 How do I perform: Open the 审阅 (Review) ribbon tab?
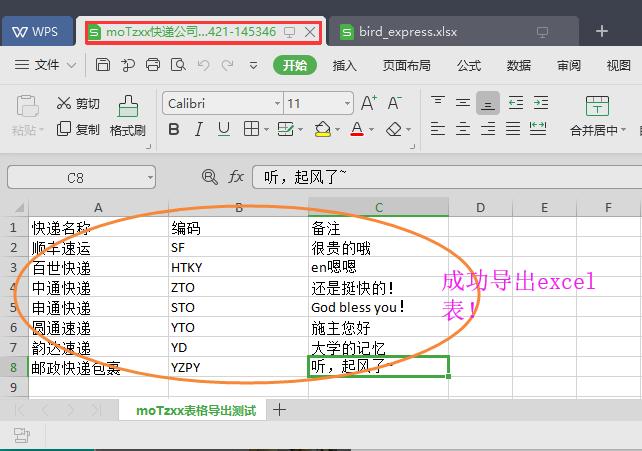click(x=569, y=65)
